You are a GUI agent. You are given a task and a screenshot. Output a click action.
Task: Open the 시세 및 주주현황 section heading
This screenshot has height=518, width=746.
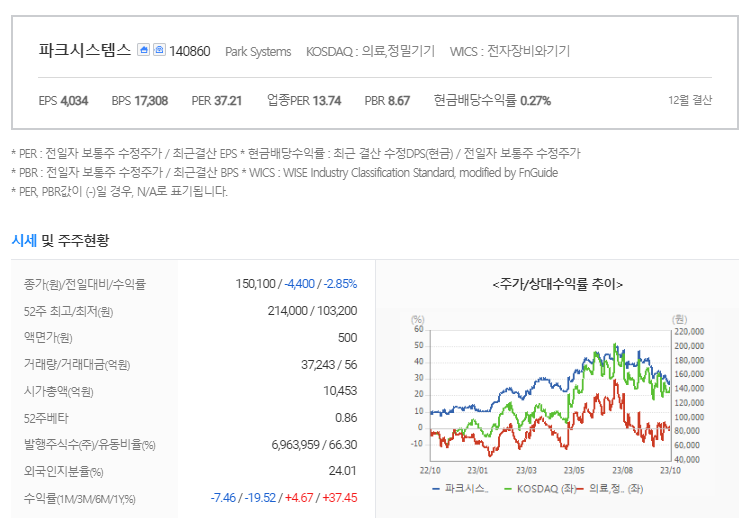[60, 240]
